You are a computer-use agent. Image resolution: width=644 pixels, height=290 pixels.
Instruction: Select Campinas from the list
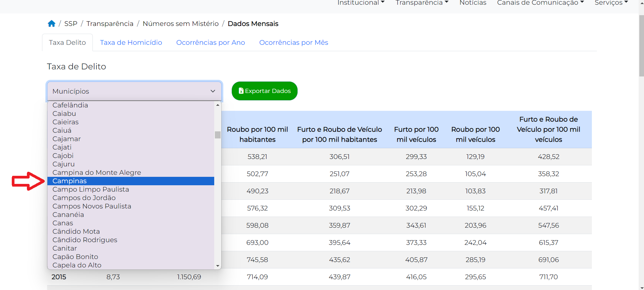pyautogui.click(x=70, y=181)
